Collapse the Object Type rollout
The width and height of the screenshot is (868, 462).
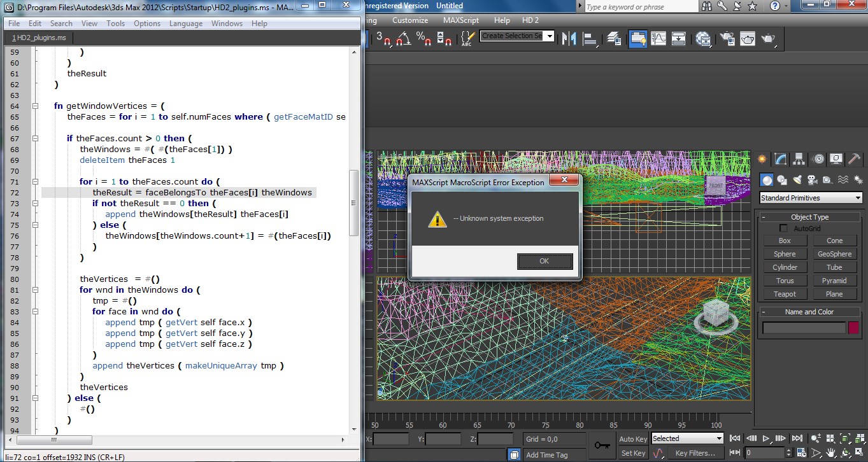(x=809, y=217)
